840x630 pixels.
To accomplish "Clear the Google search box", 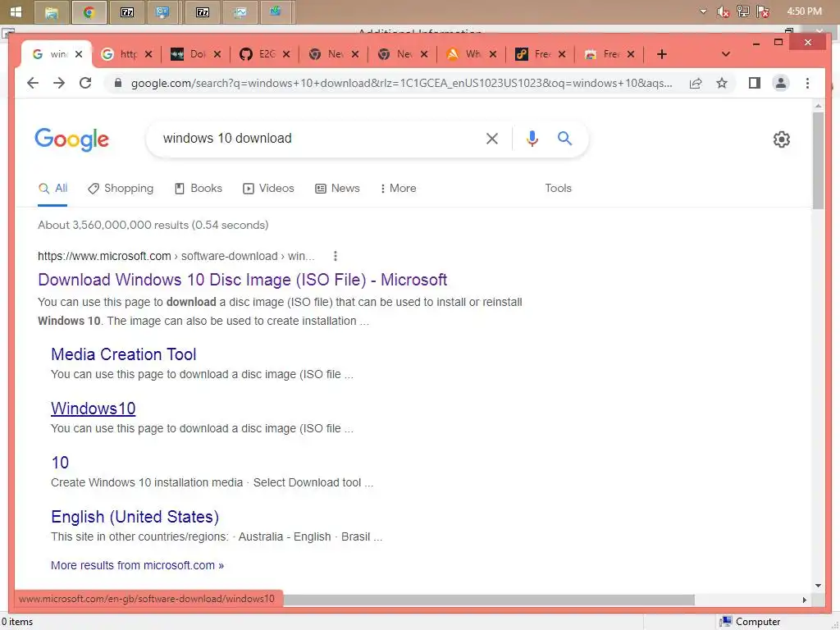I will tap(492, 139).
